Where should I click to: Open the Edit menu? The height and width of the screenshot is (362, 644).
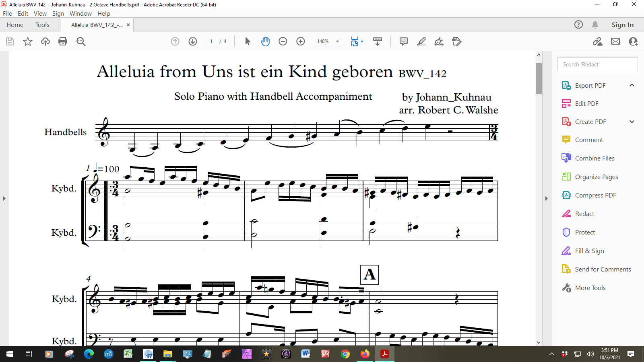[x=23, y=13]
